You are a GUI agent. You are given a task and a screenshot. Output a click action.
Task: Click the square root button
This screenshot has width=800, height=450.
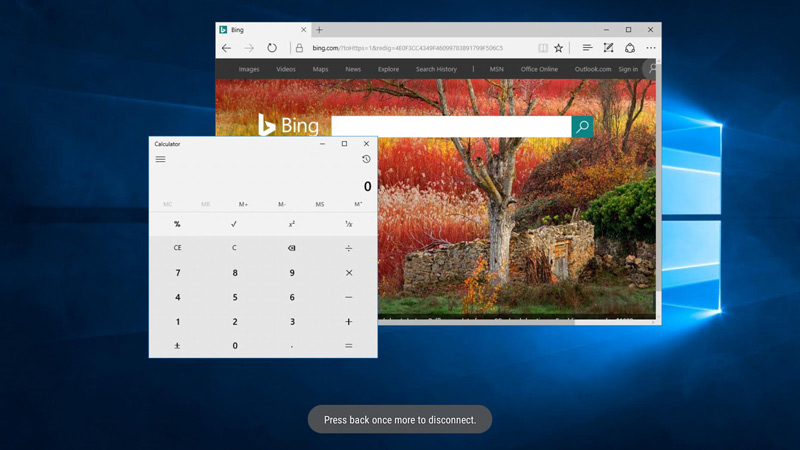(x=234, y=224)
